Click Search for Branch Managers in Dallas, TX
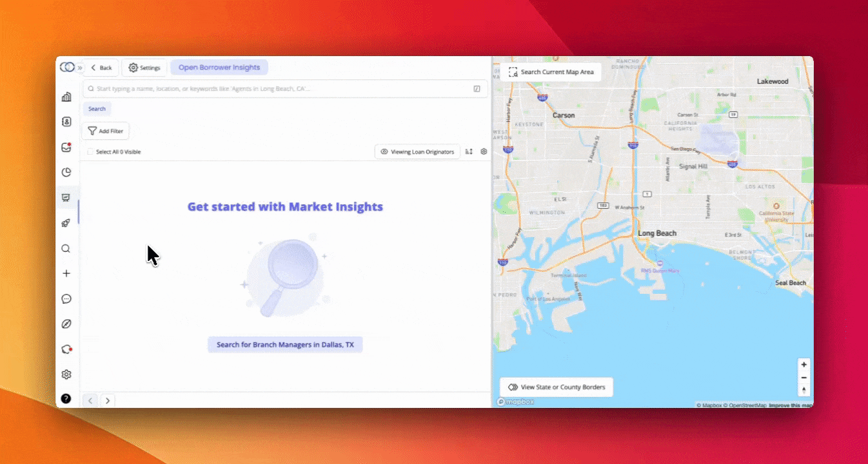The image size is (868, 464). (285, 345)
